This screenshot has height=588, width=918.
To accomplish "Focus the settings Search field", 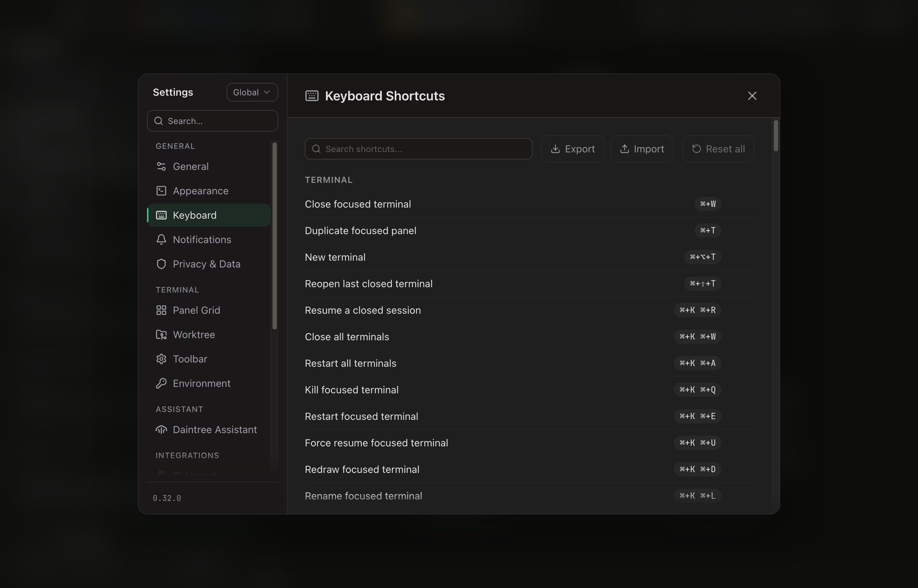I will (x=212, y=121).
